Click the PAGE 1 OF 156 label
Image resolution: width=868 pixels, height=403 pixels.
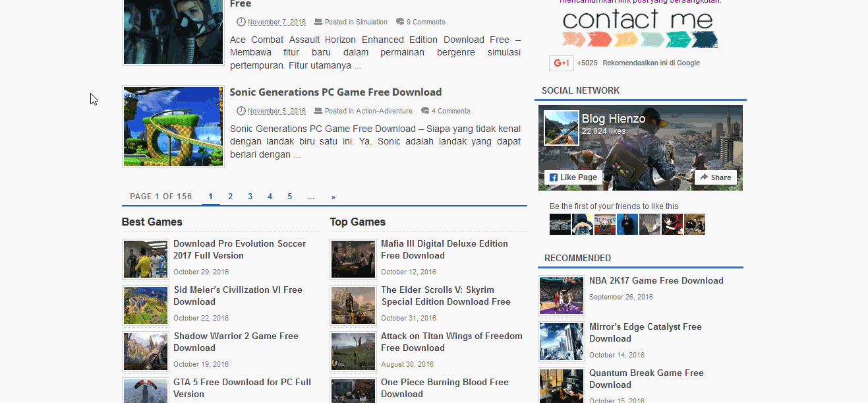tap(161, 197)
